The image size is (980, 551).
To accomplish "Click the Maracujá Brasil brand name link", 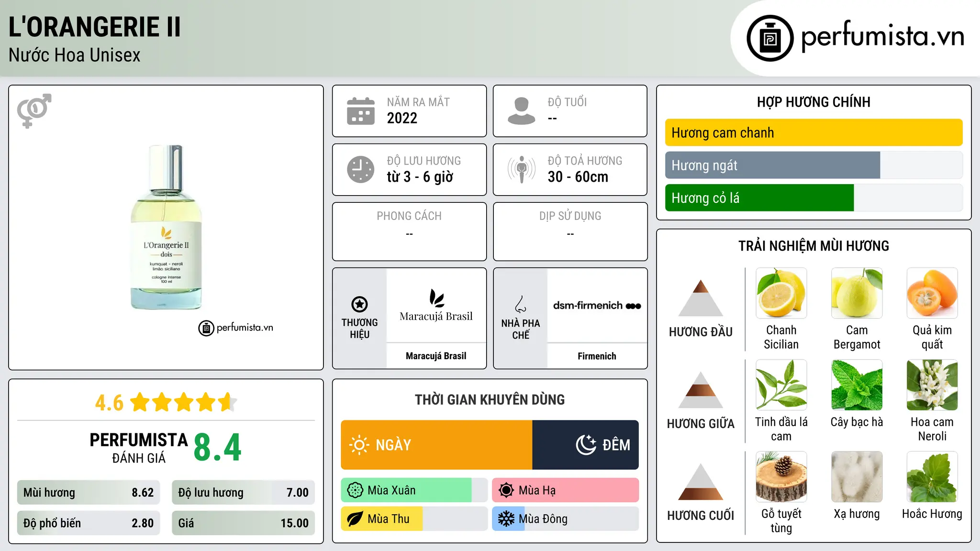I will [436, 356].
